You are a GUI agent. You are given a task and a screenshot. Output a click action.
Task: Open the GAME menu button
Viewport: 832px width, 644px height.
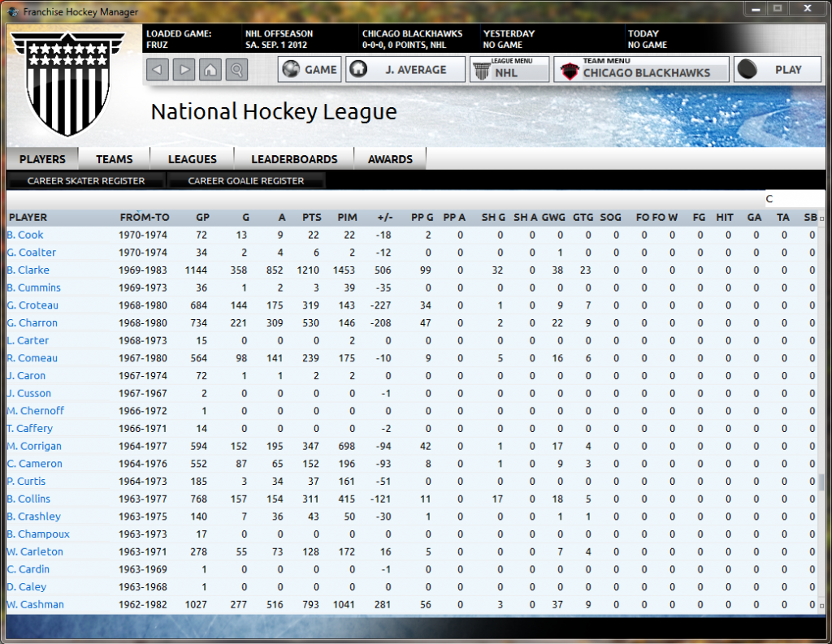coord(310,70)
